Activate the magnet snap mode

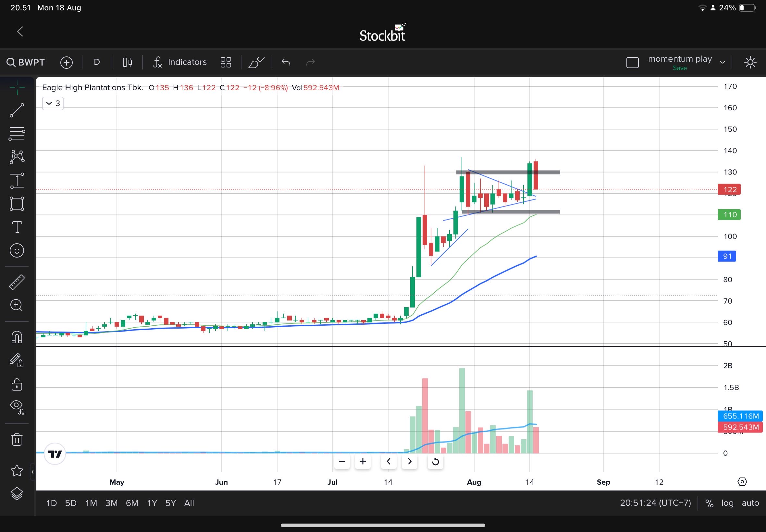(17, 337)
